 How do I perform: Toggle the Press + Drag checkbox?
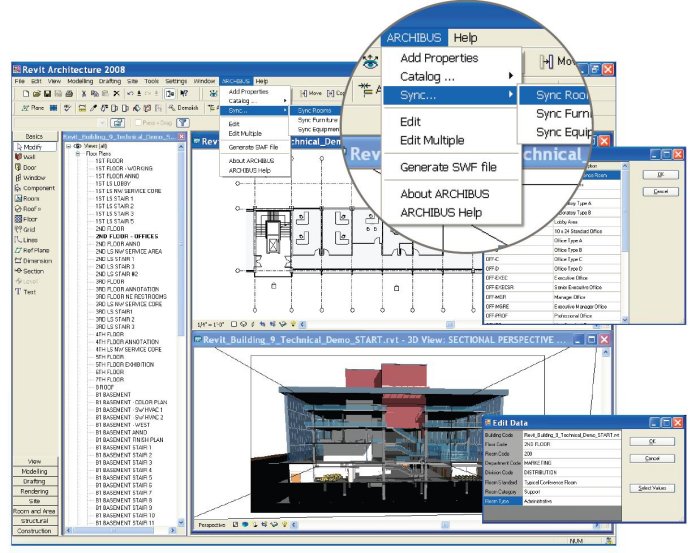137,121
